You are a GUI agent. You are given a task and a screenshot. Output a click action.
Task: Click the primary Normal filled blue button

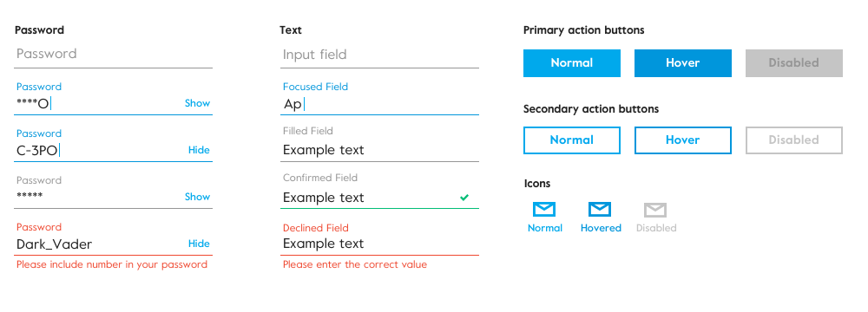point(572,63)
